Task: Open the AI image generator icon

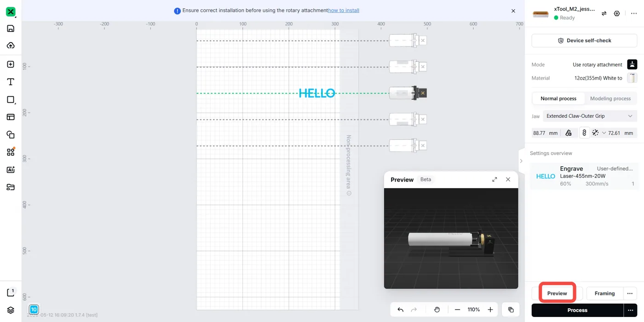Action: (10, 169)
